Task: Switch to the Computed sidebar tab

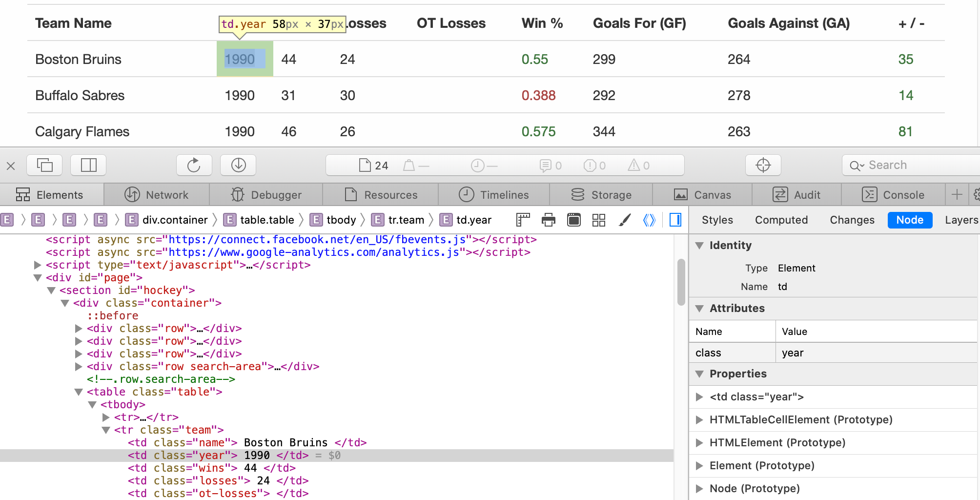Action: click(x=781, y=220)
